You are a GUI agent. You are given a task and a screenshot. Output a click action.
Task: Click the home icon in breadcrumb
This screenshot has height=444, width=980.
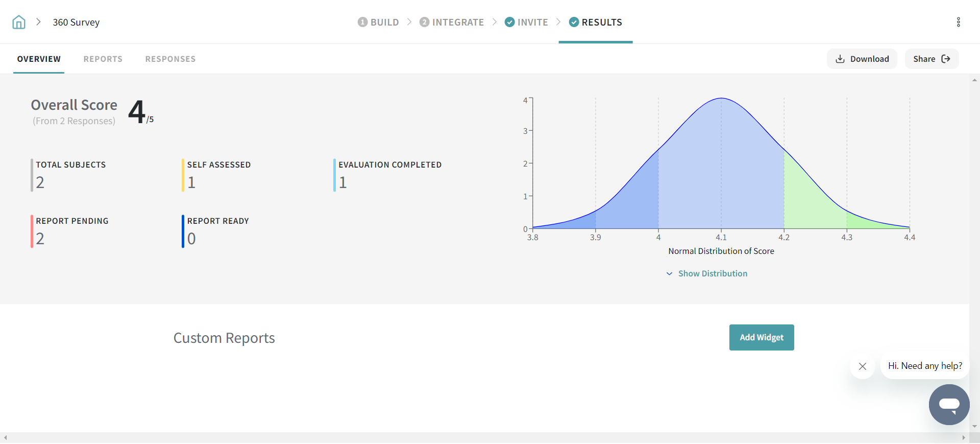point(19,22)
